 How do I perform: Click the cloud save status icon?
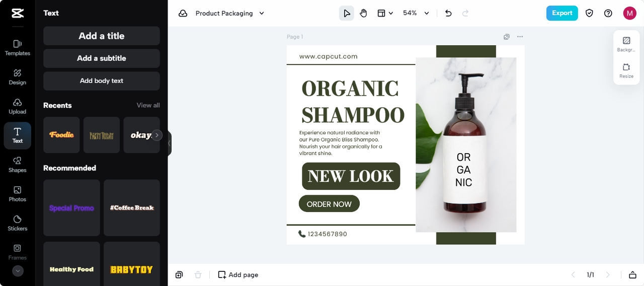(183, 13)
